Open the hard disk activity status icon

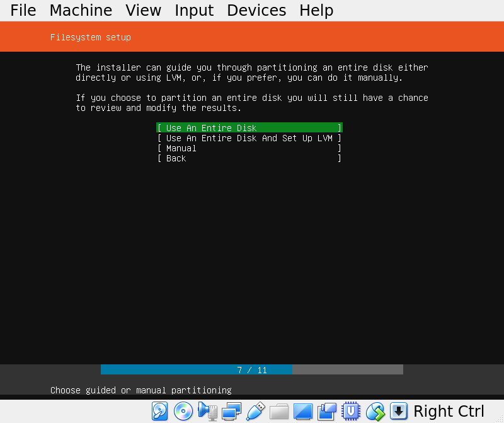pos(159,411)
